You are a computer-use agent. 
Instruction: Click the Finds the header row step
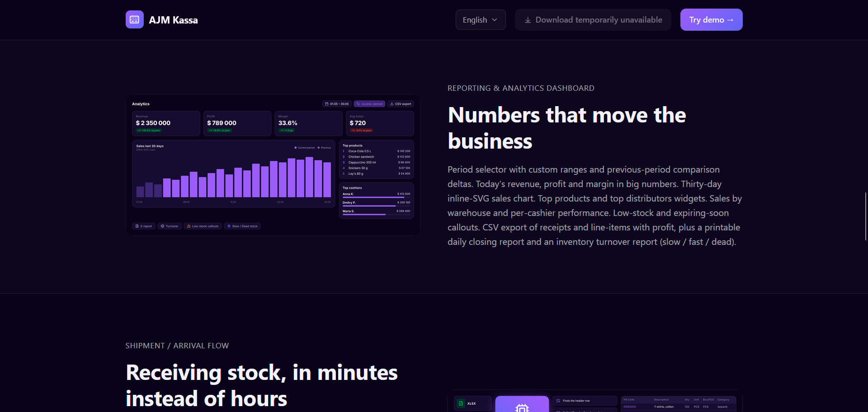(585, 401)
